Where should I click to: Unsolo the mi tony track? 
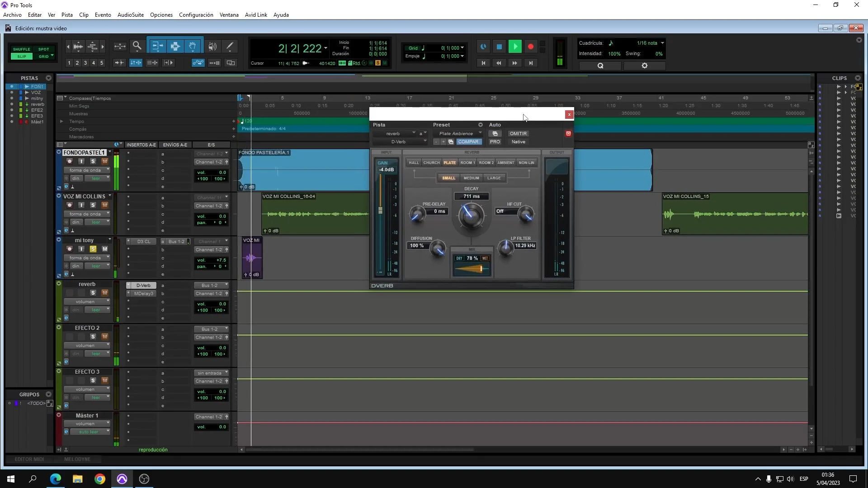tap(93, 249)
